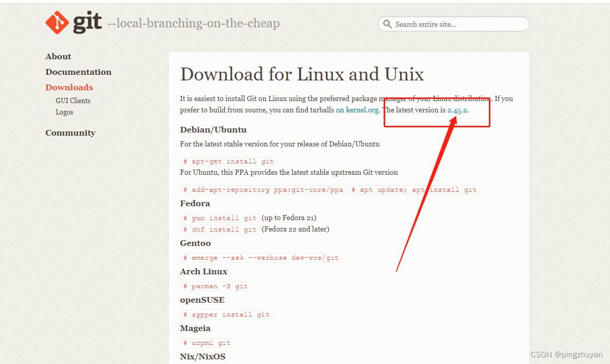This screenshot has width=610, height=364.
Task: Click the magnifier icon in the search box
Action: [x=387, y=24]
